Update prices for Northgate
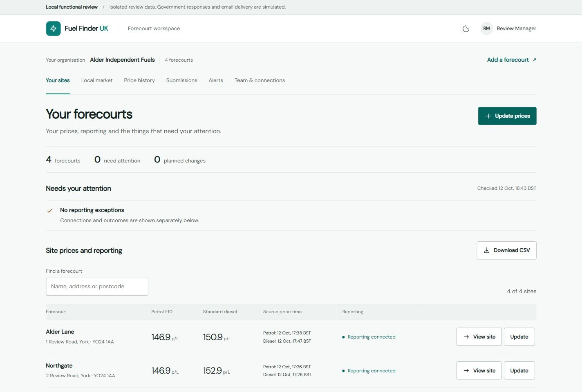Screen dimensions: 582x392 (x=519, y=371)
